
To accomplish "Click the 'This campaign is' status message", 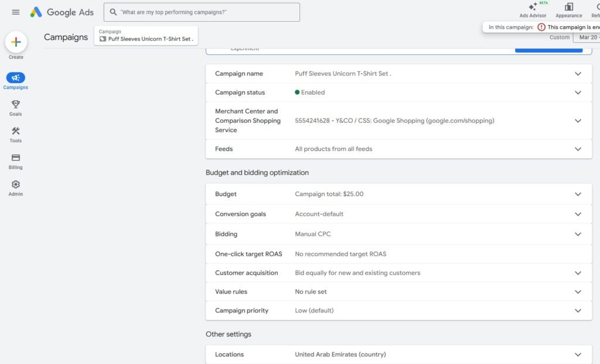I will click(573, 27).
